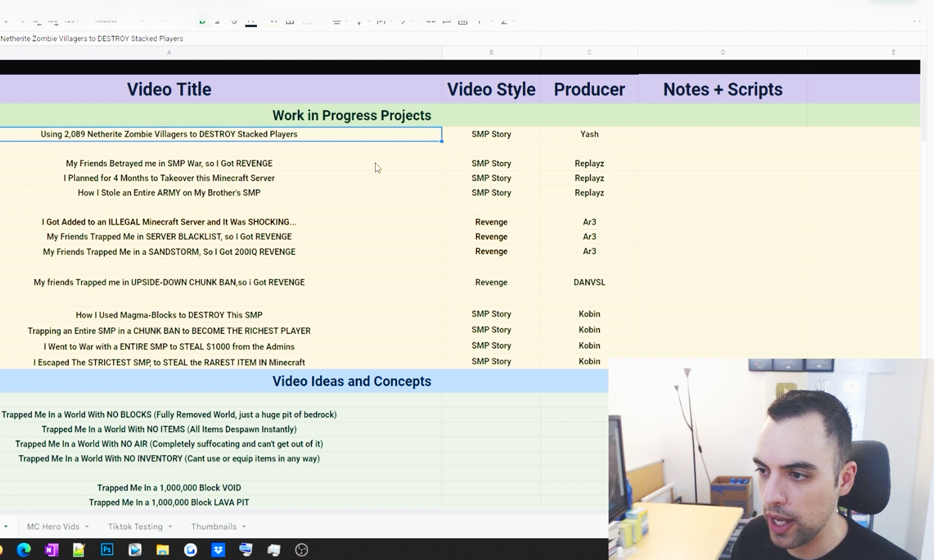
Task: Select the column B header
Action: (491, 52)
